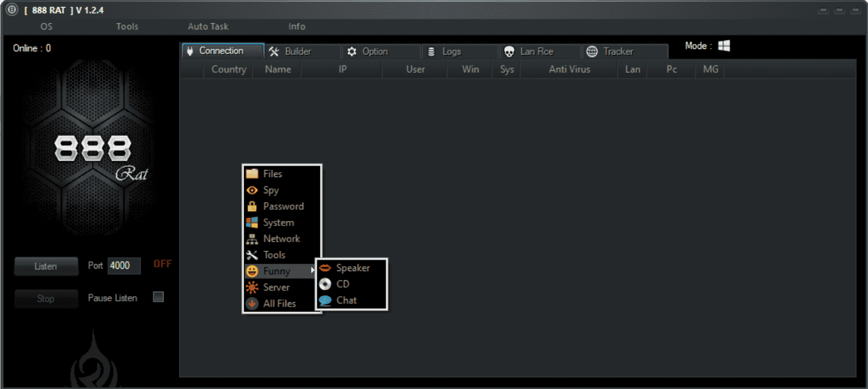The height and width of the screenshot is (389, 868).
Task: Click the Country column header
Action: [229, 69]
